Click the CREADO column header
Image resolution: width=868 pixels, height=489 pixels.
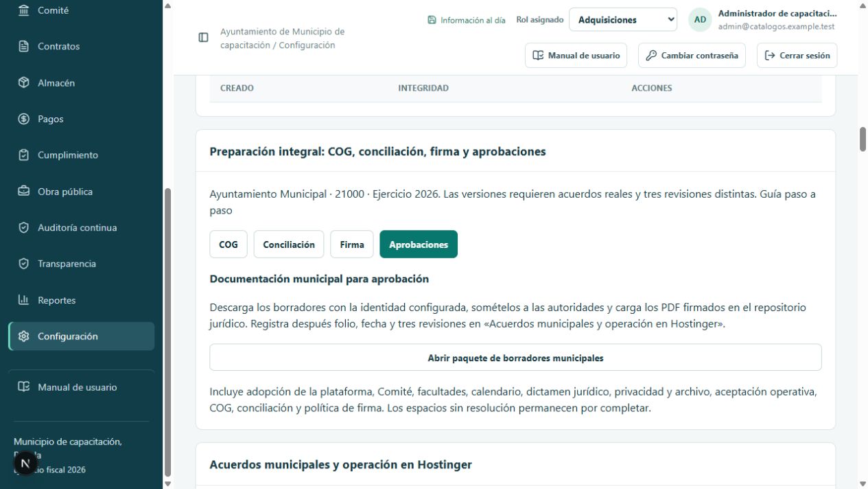click(x=237, y=88)
